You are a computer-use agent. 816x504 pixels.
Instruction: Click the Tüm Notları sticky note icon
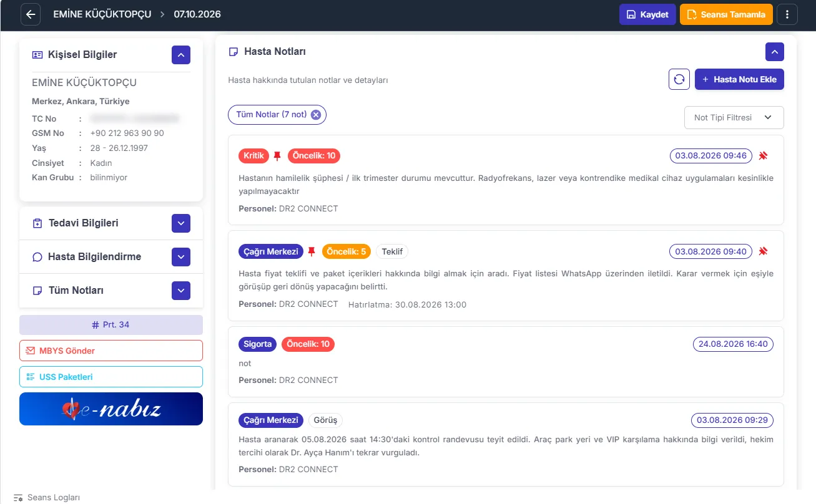pyautogui.click(x=37, y=291)
